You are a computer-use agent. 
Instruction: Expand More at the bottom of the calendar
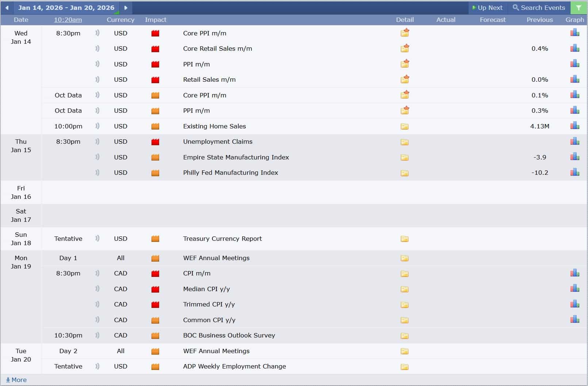click(16, 379)
